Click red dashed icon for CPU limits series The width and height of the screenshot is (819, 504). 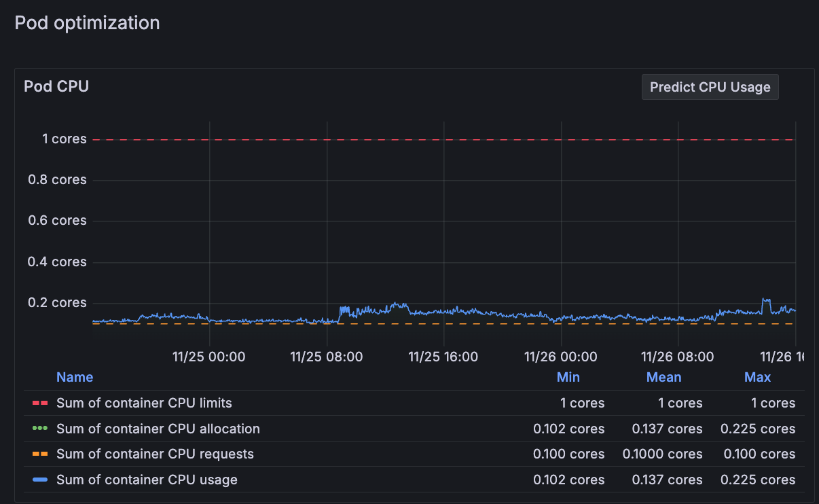pos(40,403)
